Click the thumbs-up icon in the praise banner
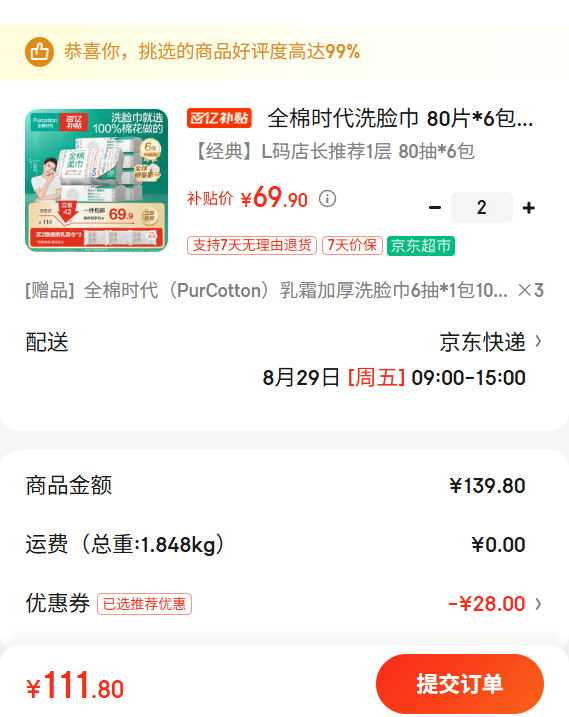This screenshot has width=569, height=717. (x=39, y=52)
